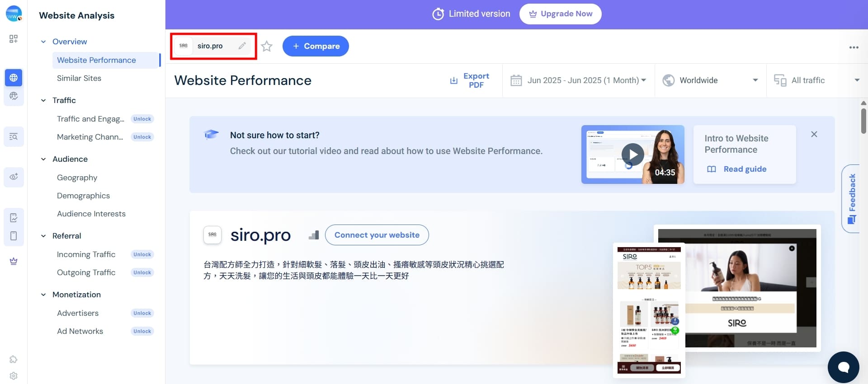Screen dimensions: 868x384
Task: Open the three-dot more options menu
Action: [854, 47]
